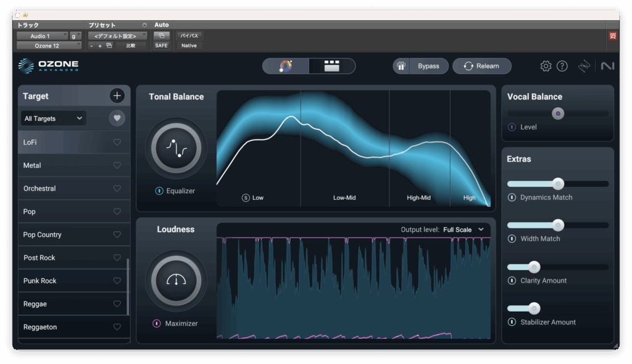Open the デフォルト設定 preset dropdown
Viewport: 632px width, 364px height.
point(117,36)
